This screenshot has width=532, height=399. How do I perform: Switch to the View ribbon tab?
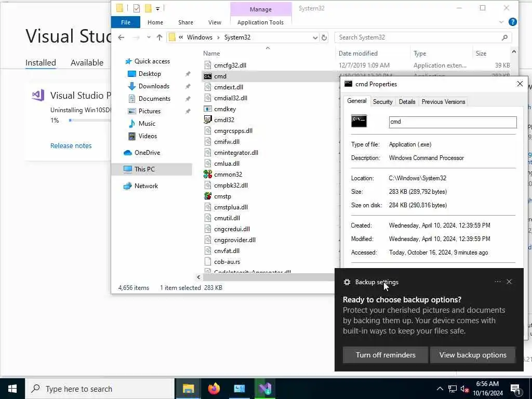pyautogui.click(x=215, y=22)
